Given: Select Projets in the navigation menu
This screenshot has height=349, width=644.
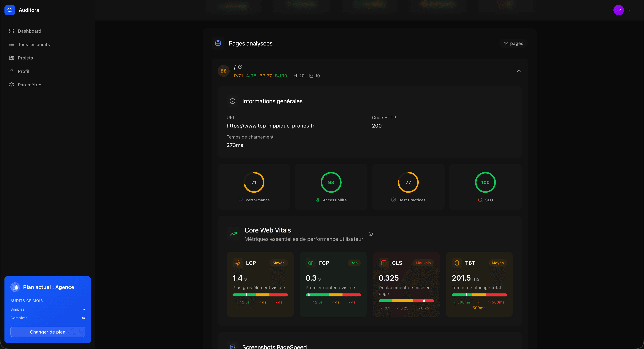Looking at the screenshot, I should click(x=25, y=58).
